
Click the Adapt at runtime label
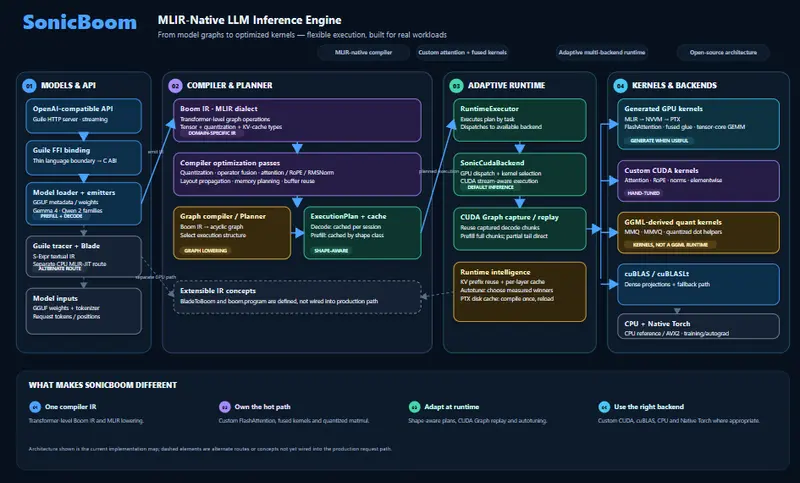452,407
